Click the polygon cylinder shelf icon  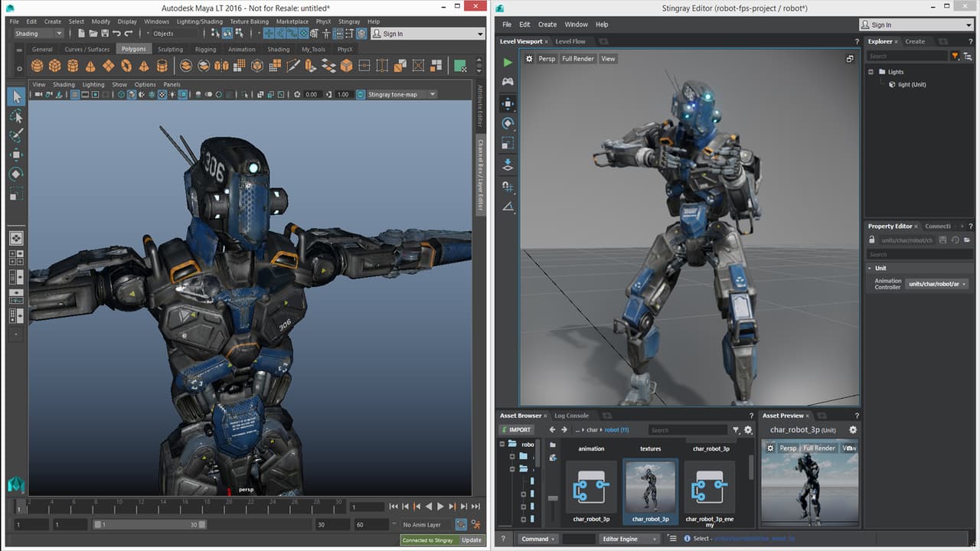(x=73, y=66)
